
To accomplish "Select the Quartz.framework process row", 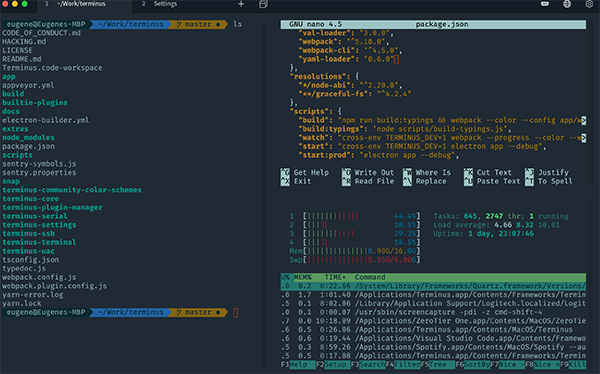I will coord(433,286).
